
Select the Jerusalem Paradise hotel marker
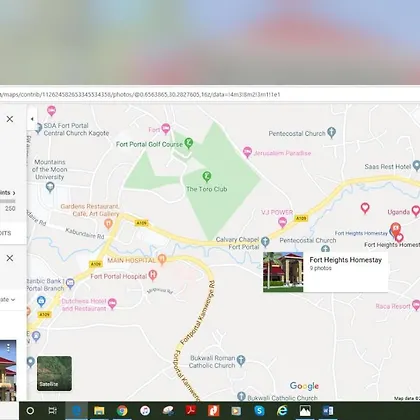point(247,152)
